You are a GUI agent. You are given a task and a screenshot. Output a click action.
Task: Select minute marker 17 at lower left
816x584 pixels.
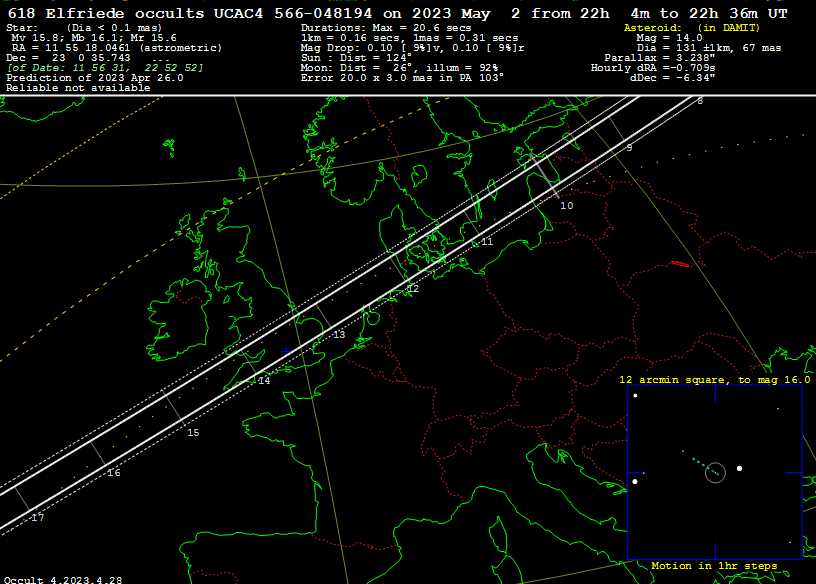38,518
